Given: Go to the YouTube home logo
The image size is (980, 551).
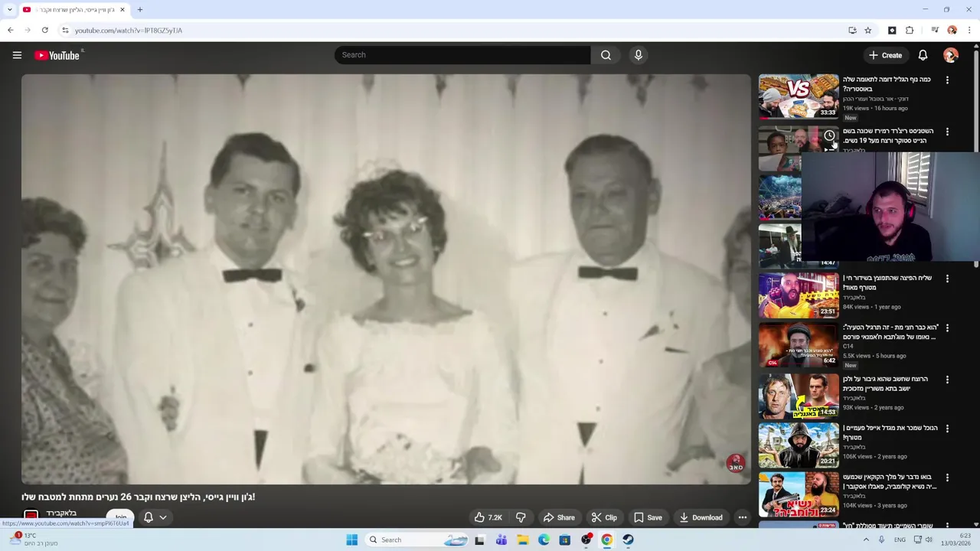Looking at the screenshot, I should (57, 55).
